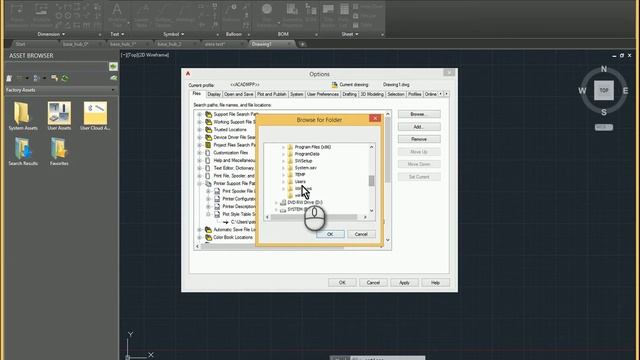
Task: Click the TEMP folder icon
Action: [x=290, y=175]
